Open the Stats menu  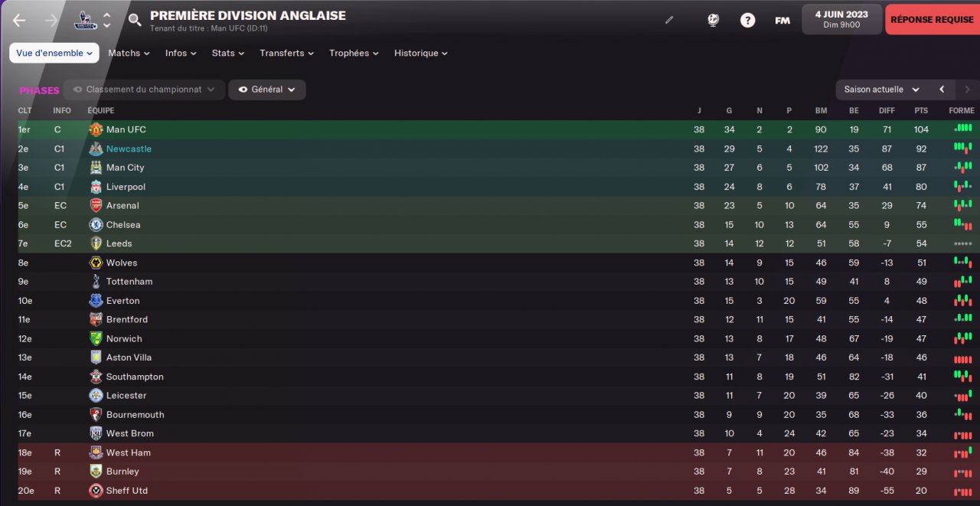[x=228, y=53]
